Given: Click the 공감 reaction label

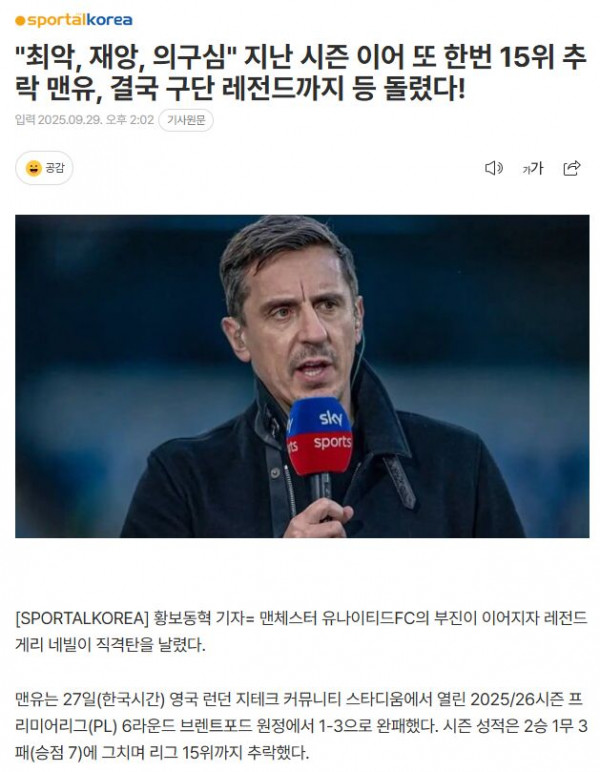Looking at the screenshot, I should (55, 168).
